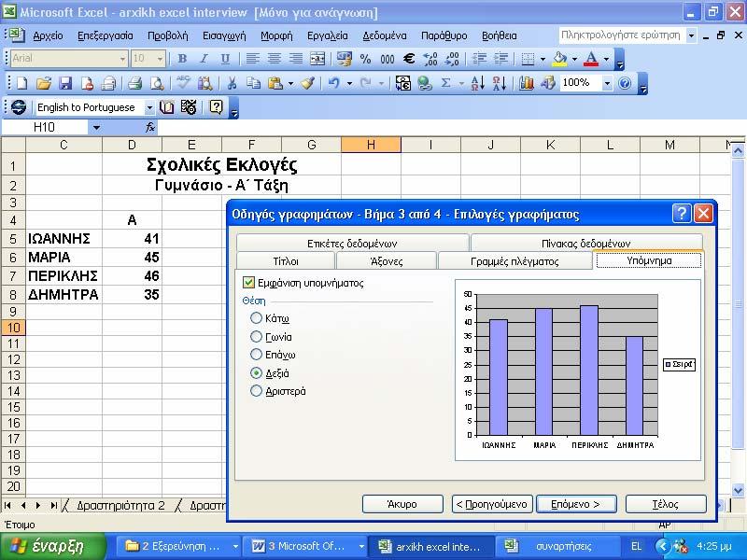Open Chart Wizard icon in toolbar
Viewport: 747px width, 560px height.
pos(527,83)
